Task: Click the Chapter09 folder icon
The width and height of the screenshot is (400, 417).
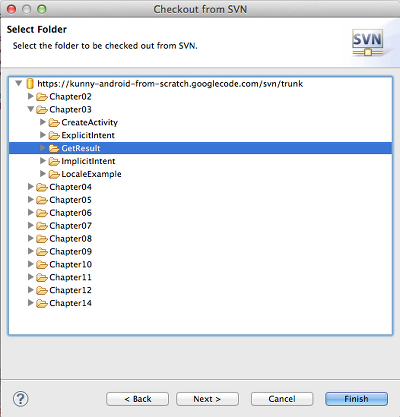Action: click(42, 252)
